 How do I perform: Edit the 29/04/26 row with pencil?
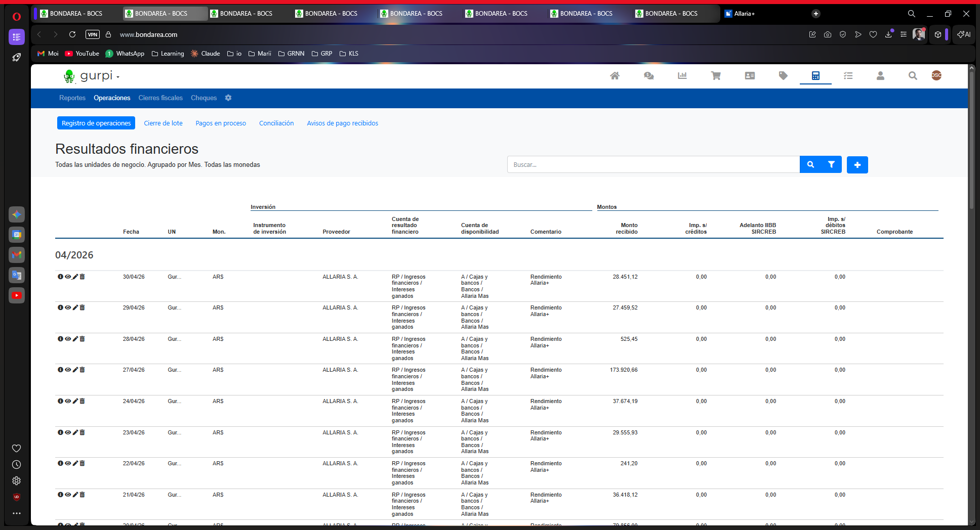tap(75, 308)
